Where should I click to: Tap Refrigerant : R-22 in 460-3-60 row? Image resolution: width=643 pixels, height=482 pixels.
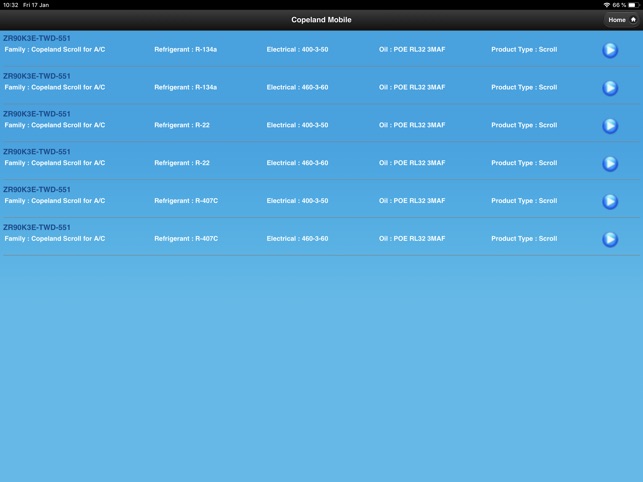[182, 163]
